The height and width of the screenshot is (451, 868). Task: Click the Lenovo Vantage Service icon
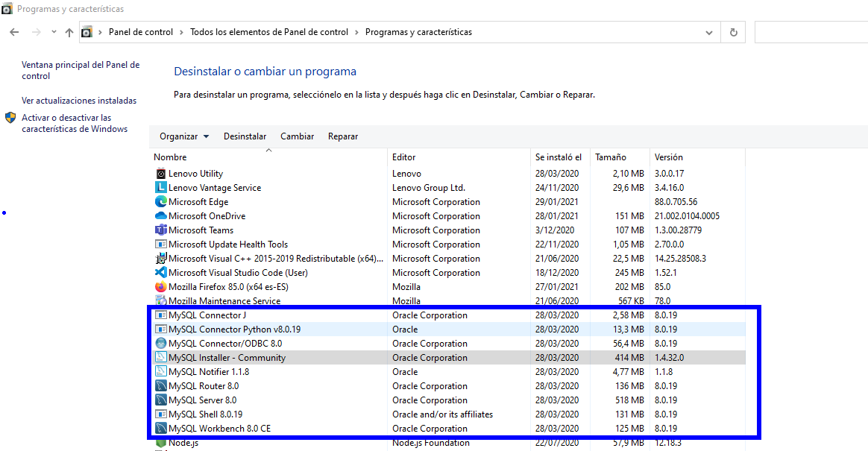tap(160, 188)
